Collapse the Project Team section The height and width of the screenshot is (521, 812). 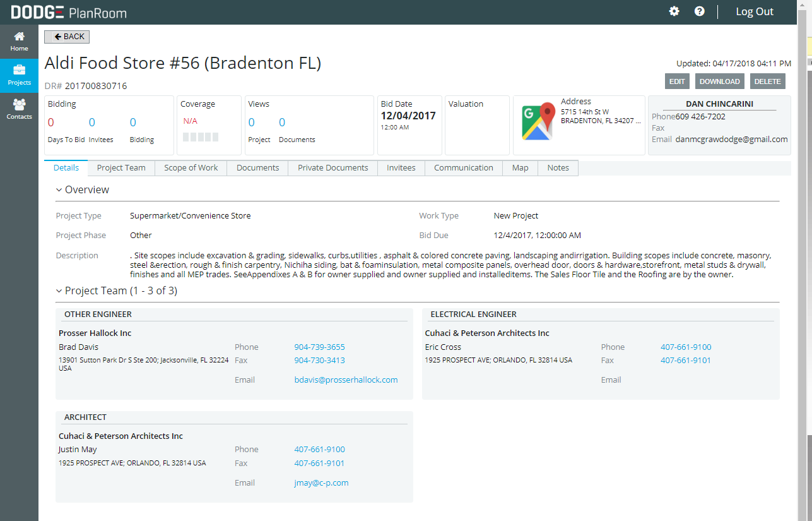58,290
